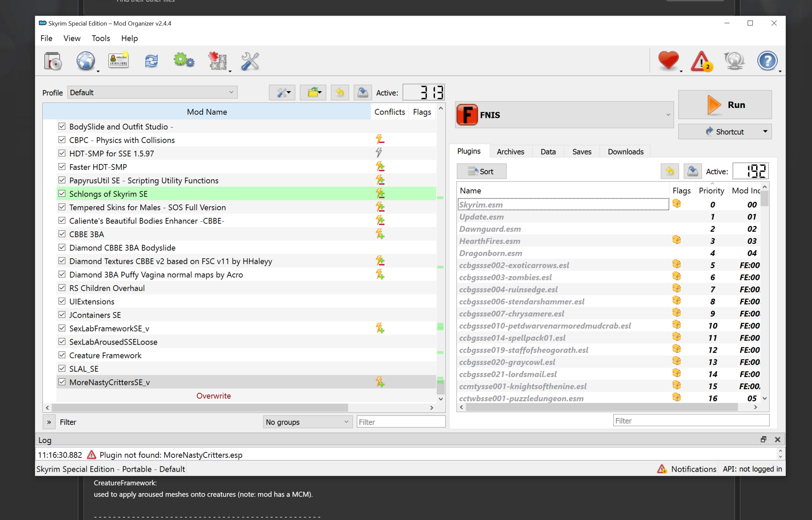Open the Tools menu

tap(101, 38)
